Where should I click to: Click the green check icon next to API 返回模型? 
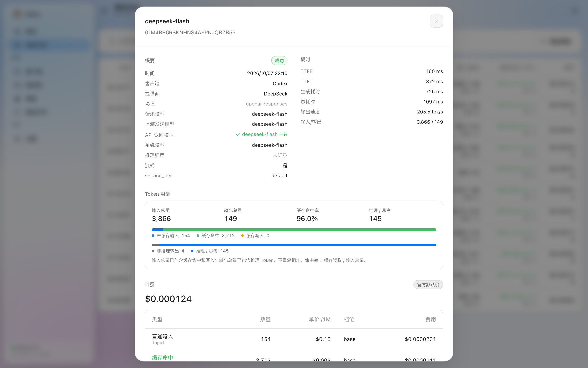click(238, 134)
